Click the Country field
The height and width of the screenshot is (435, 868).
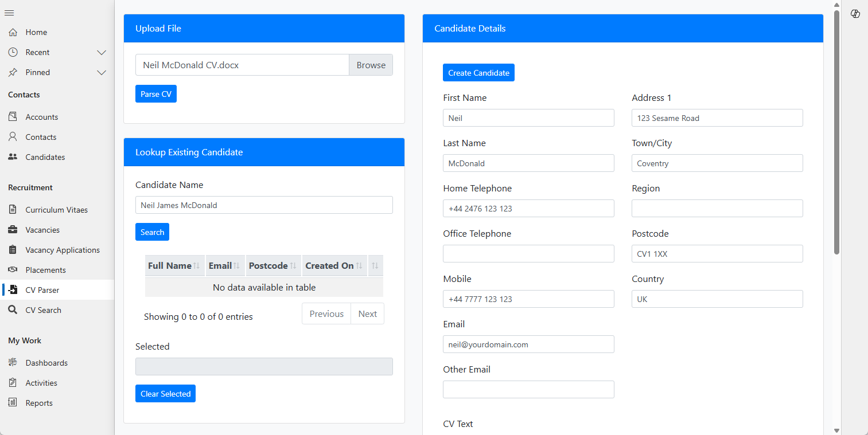click(x=717, y=299)
